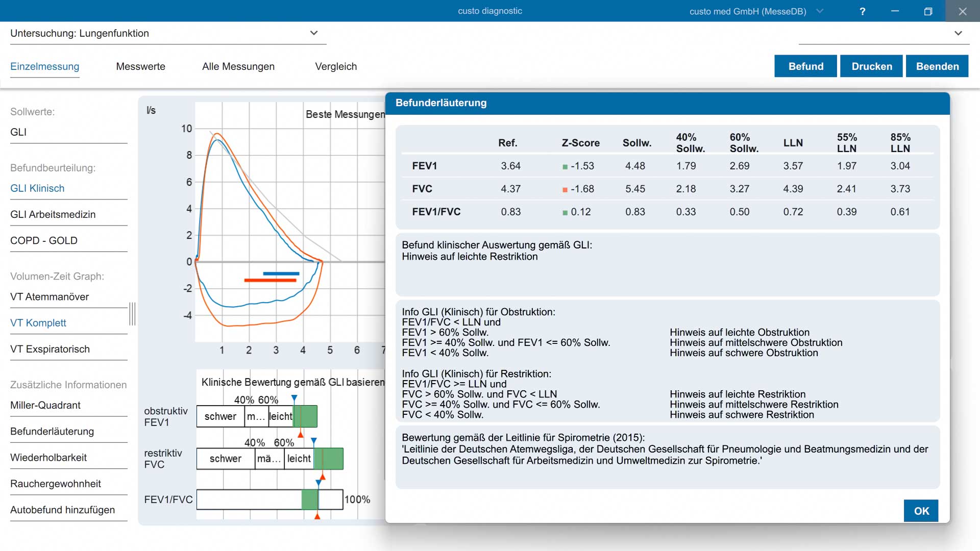This screenshot has width=980, height=551.
Task: Confirm the Befunderläuterung dialog with OK
Action: tap(921, 511)
